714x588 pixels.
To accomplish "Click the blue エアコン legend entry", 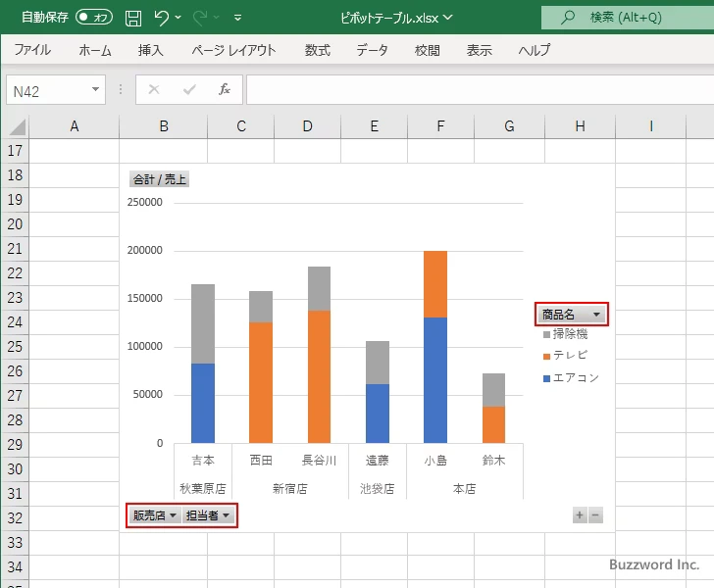I will [x=575, y=378].
